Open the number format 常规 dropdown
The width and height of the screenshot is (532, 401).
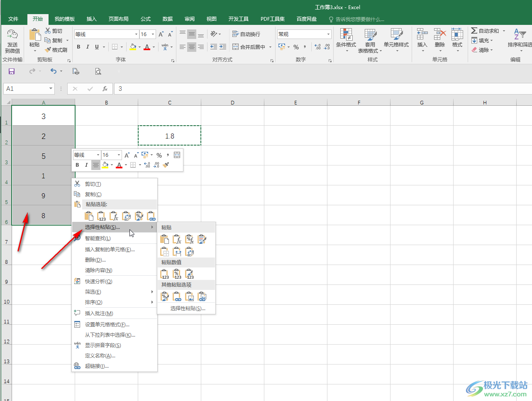coord(328,34)
